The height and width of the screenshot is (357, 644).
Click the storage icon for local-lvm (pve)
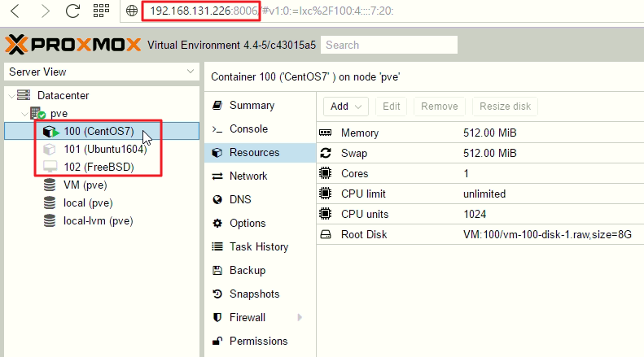50,220
